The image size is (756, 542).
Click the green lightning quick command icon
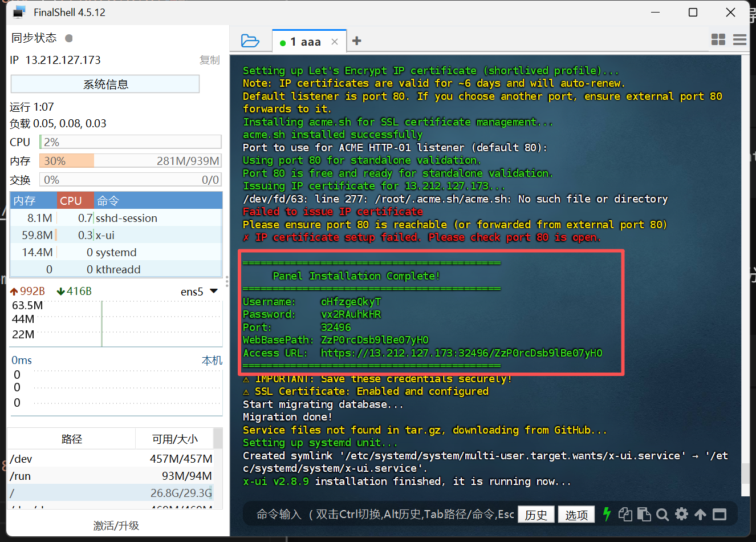pyautogui.click(x=607, y=514)
